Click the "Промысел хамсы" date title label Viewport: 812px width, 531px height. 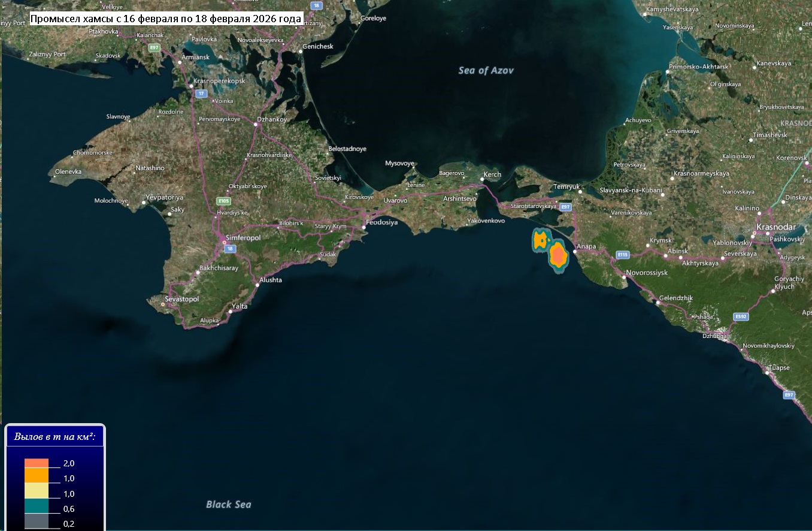point(166,19)
